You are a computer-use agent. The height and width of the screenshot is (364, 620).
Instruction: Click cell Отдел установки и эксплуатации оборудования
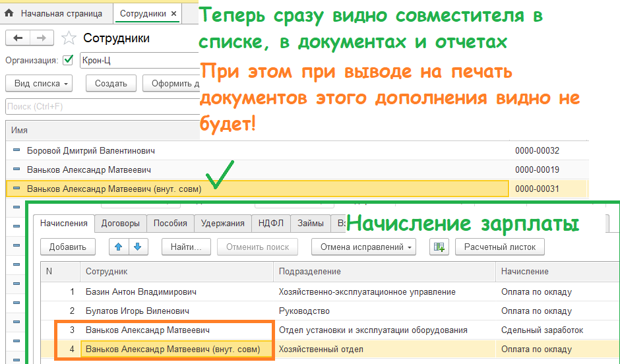[373, 330]
